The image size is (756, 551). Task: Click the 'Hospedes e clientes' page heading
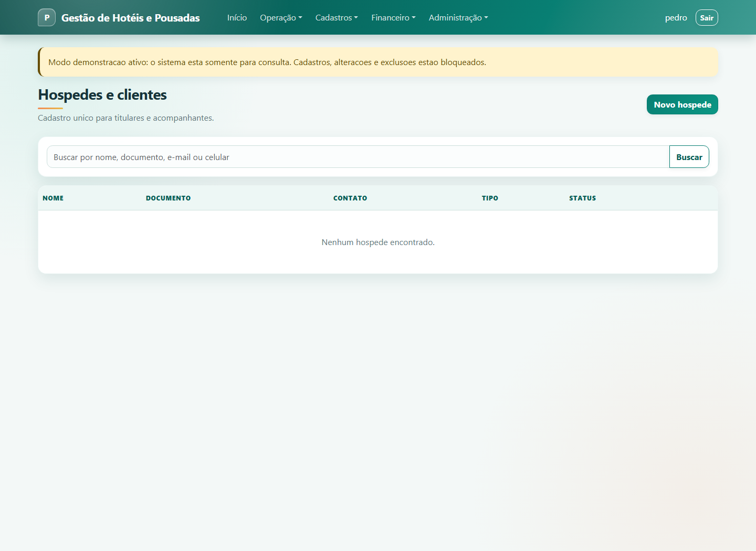click(102, 94)
